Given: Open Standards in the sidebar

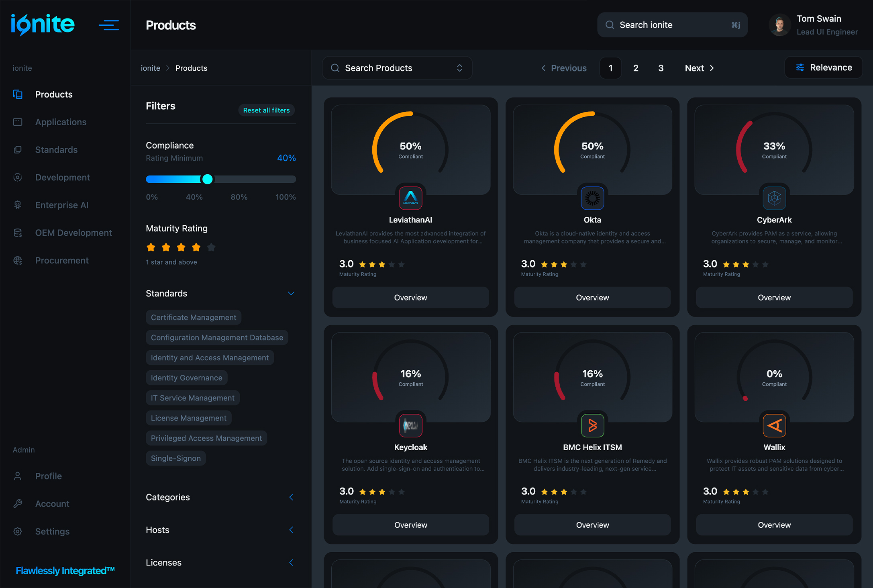Looking at the screenshot, I should click(x=56, y=150).
